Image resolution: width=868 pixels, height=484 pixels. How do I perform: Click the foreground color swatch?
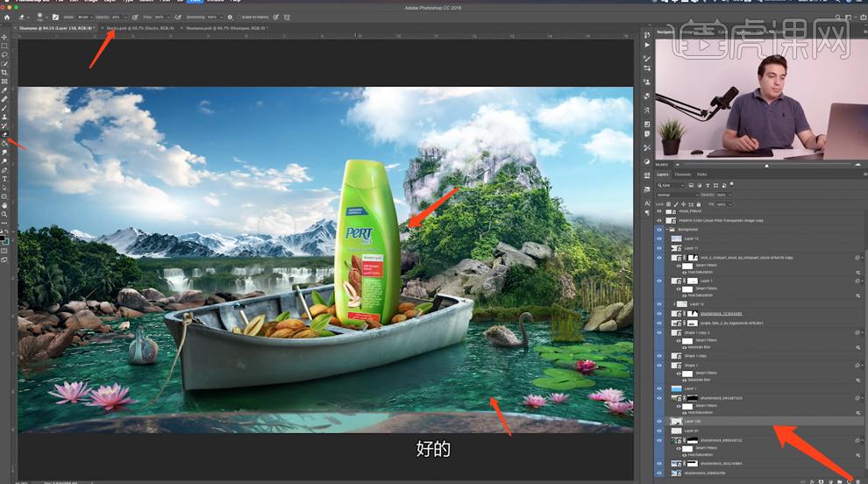click(3, 238)
